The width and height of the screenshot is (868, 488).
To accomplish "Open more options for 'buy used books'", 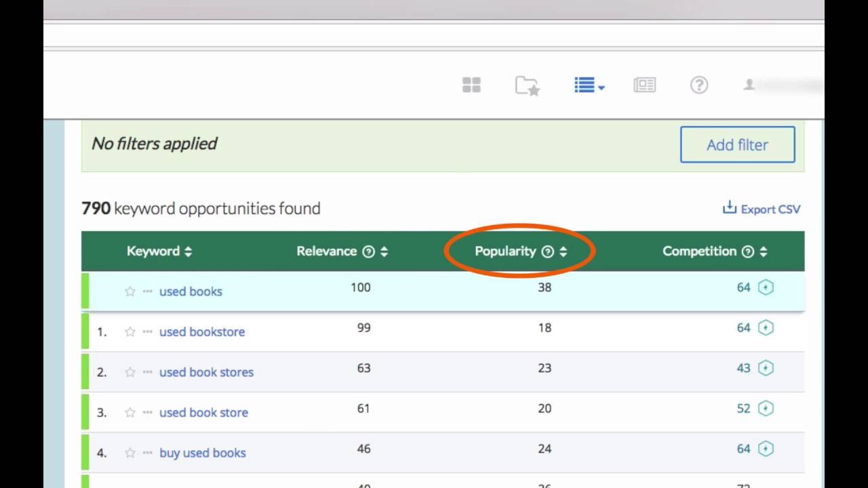I will (147, 453).
